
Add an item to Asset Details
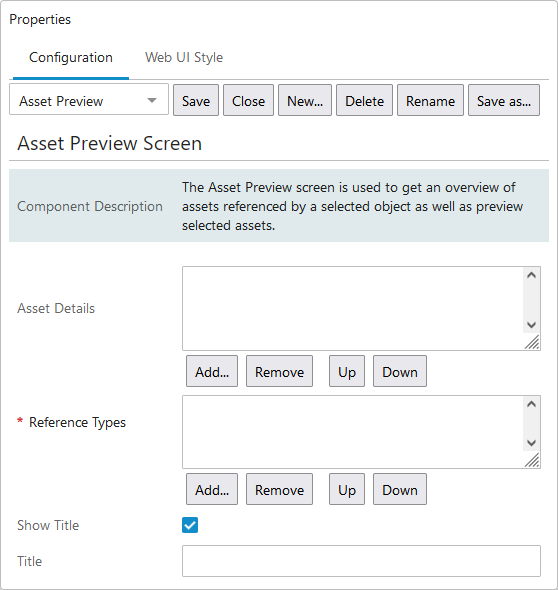(x=212, y=371)
